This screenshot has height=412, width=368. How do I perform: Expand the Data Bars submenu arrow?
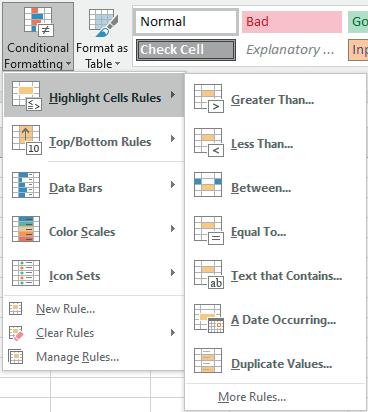click(173, 185)
